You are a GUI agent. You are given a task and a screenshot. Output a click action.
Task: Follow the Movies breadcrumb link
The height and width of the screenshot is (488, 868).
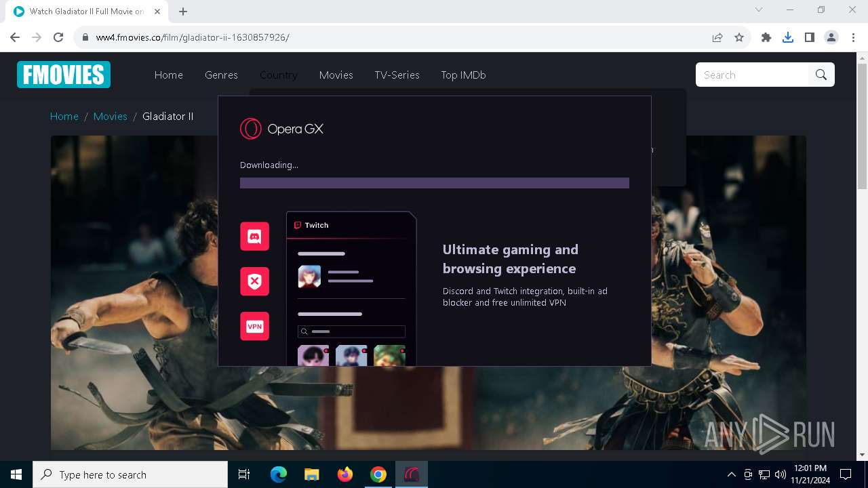[x=111, y=117]
